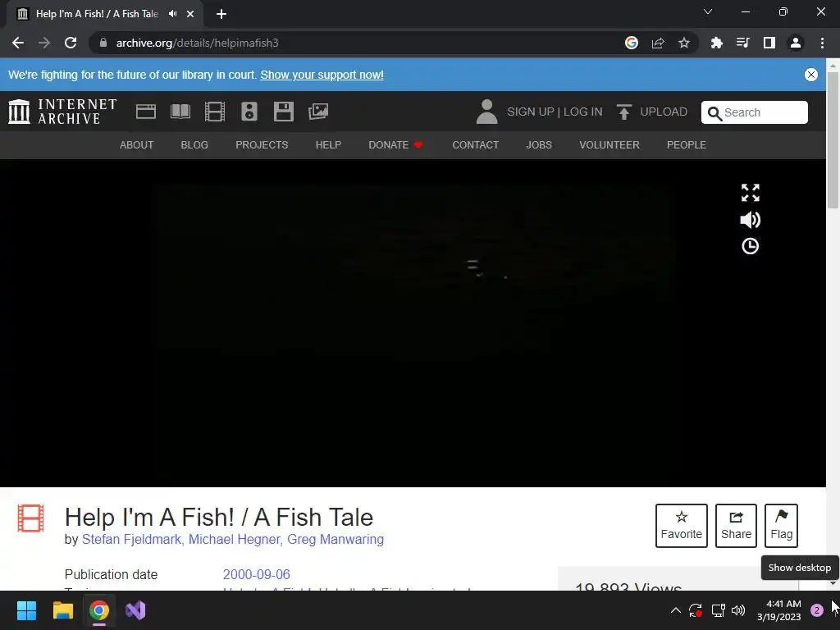Open the Chrome three-dot menu
The image size is (840, 630).
tap(822, 43)
